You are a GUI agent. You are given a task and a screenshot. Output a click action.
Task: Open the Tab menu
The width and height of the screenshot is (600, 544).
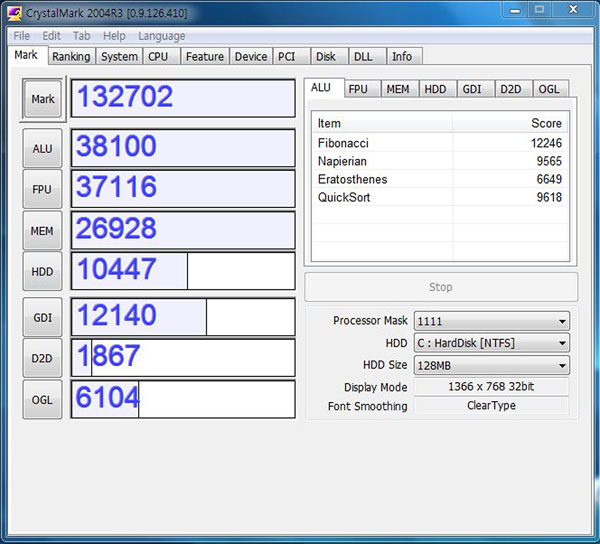(x=82, y=36)
